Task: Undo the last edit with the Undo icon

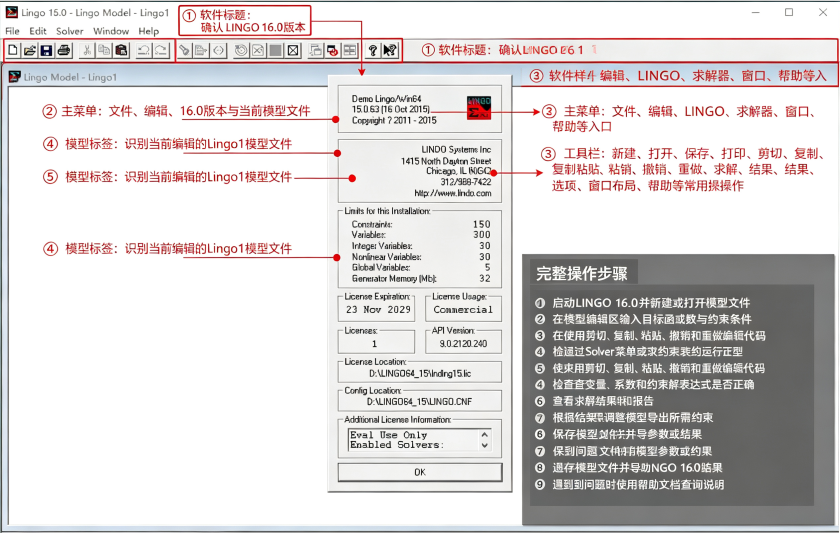Action: pyautogui.click(x=143, y=50)
